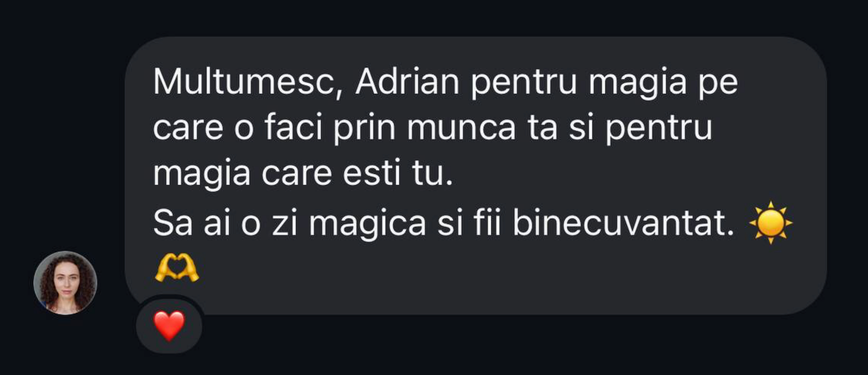868x375 pixels.
Task: Click the heart hands emoji
Action: click(177, 268)
